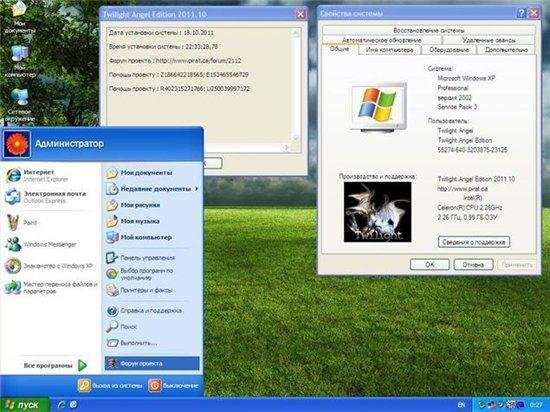Click OK in System Properties
This screenshot has height=412, width=550.
point(430,264)
